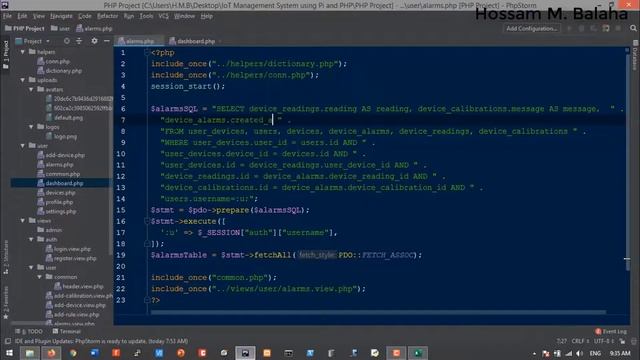
Task: Open Firefox from the taskbar
Action: point(51,353)
